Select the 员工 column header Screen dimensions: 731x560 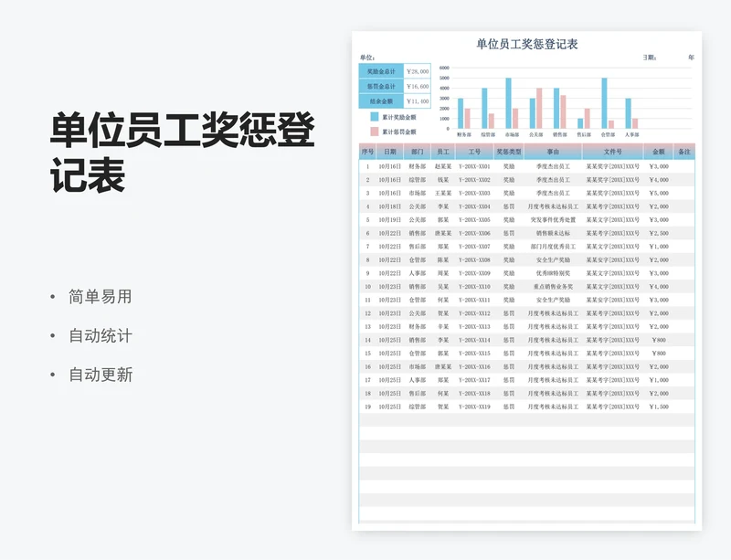tap(443, 152)
